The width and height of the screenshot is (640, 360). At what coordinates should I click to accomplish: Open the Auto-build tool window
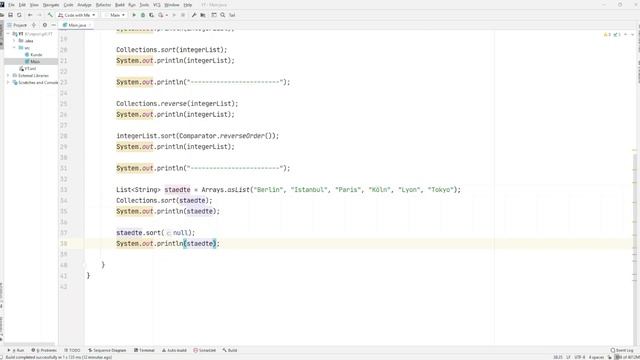(174, 350)
